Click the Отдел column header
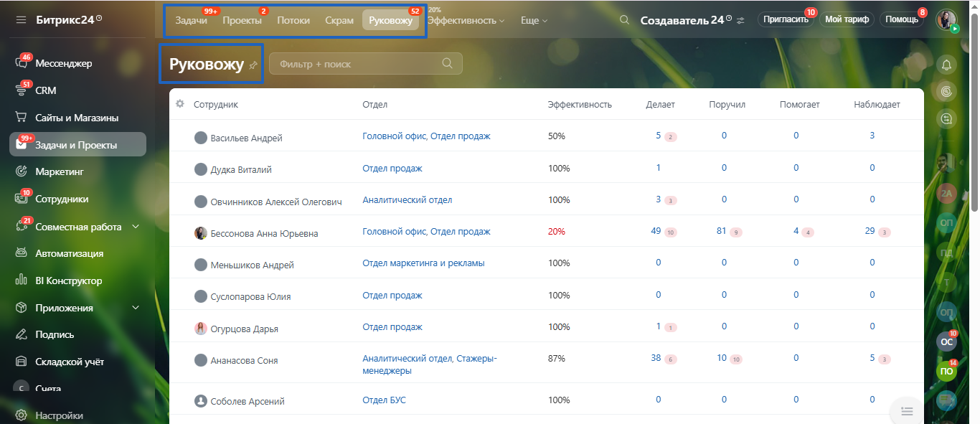Viewport: 980px width, 424px height. click(x=374, y=104)
